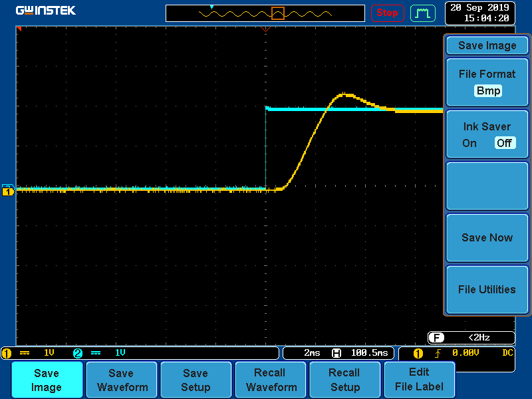Switch to the Save Waveform menu
Image resolution: width=532 pixels, height=399 pixels.
click(121, 380)
